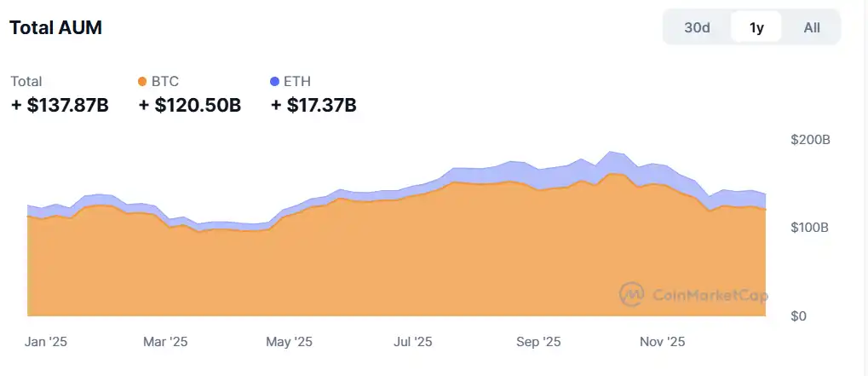Select the 1y time range tab

tap(756, 27)
